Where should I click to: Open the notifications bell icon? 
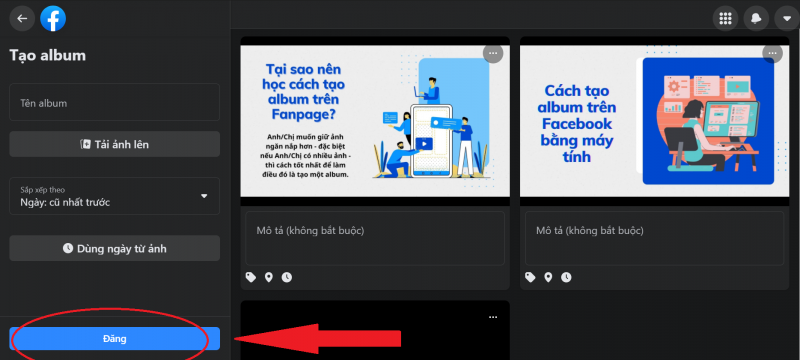click(x=756, y=19)
